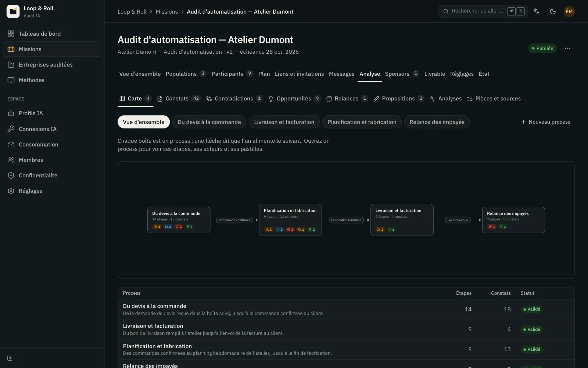588x368 pixels.
Task: Open Planification et fabrication map box
Action: (x=290, y=220)
